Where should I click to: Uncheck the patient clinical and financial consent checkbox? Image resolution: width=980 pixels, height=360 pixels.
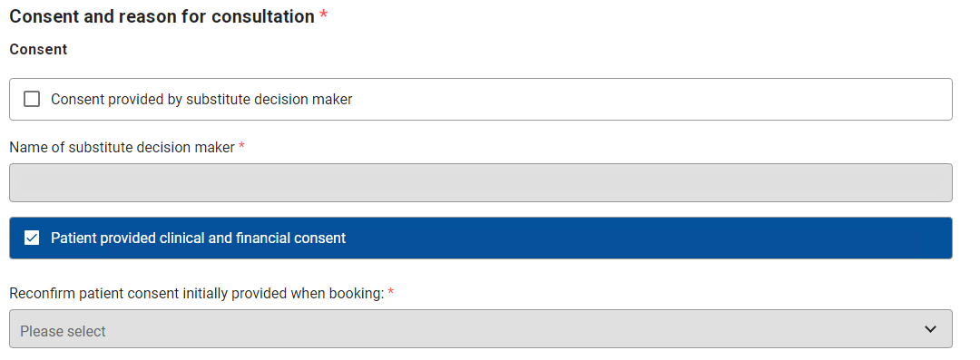(x=31, y=238)
